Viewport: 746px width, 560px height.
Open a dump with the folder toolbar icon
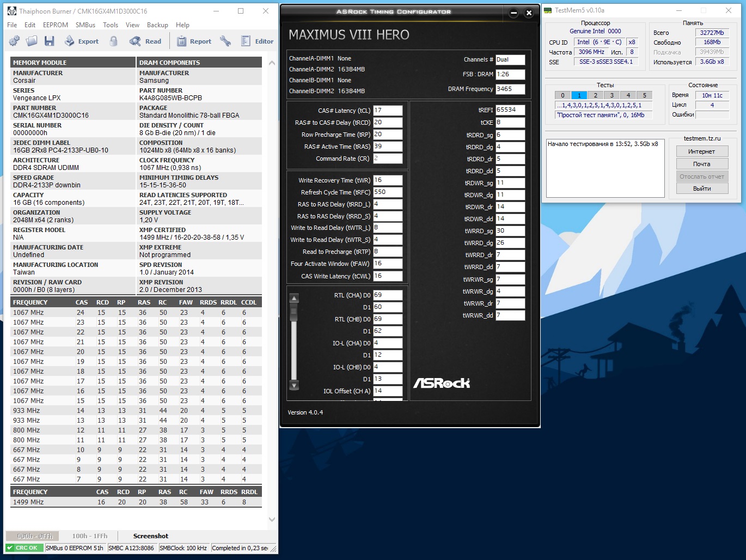(x=32, y=41)
